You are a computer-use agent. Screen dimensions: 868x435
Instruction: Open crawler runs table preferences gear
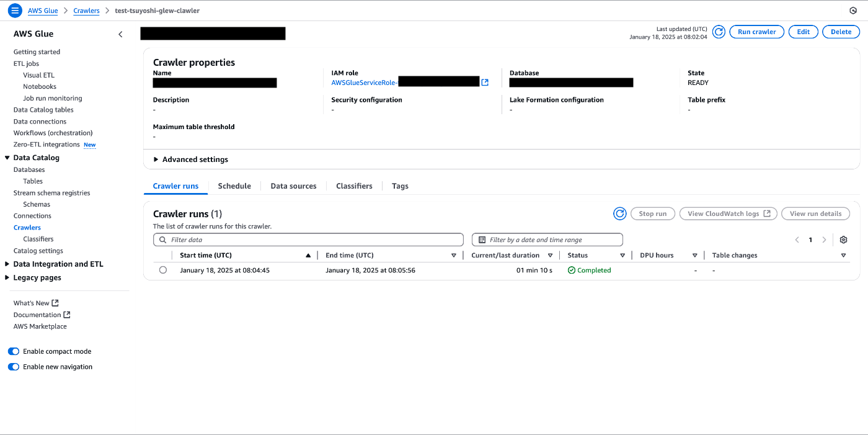pos(843,240)
